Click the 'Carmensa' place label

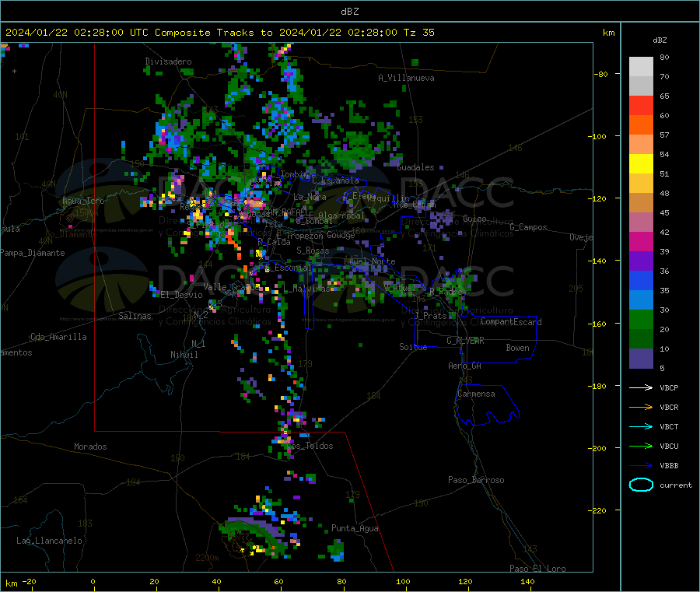click(x=476, y=394)
